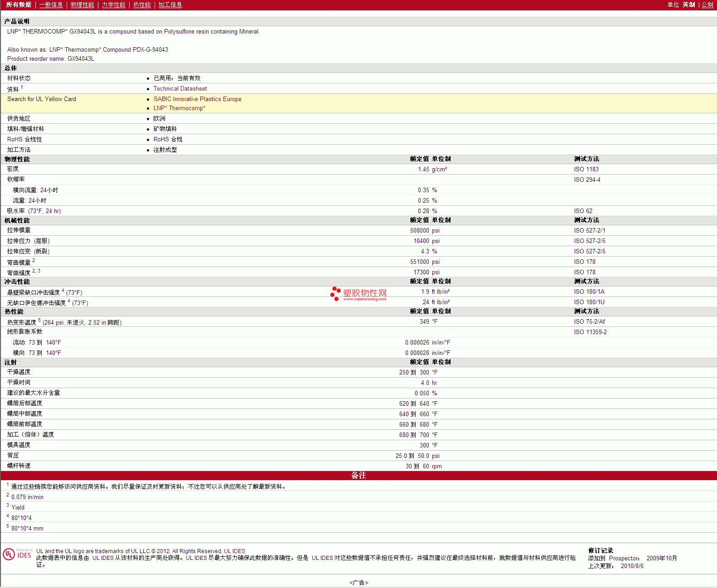Click the 干燥时间 value 4.0

click(425, 383)
